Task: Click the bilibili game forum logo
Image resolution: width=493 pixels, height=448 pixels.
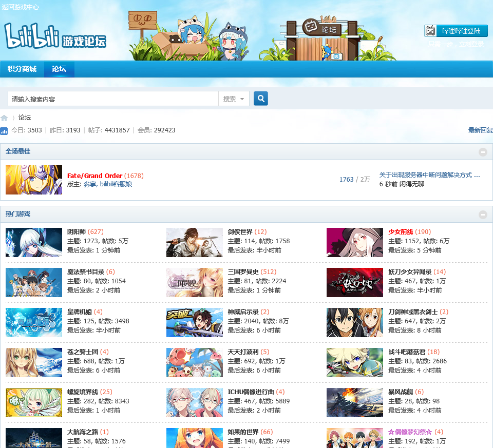Action: pos(55,36)
